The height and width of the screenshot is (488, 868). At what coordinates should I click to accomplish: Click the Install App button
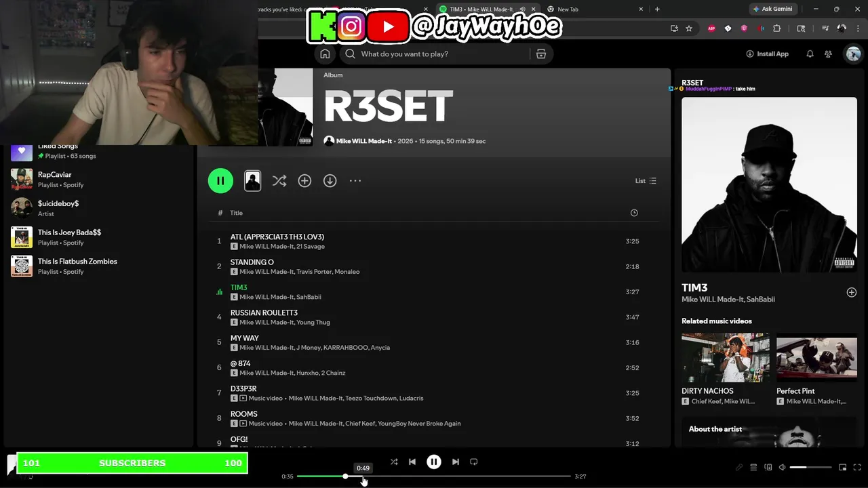(767, 54)
